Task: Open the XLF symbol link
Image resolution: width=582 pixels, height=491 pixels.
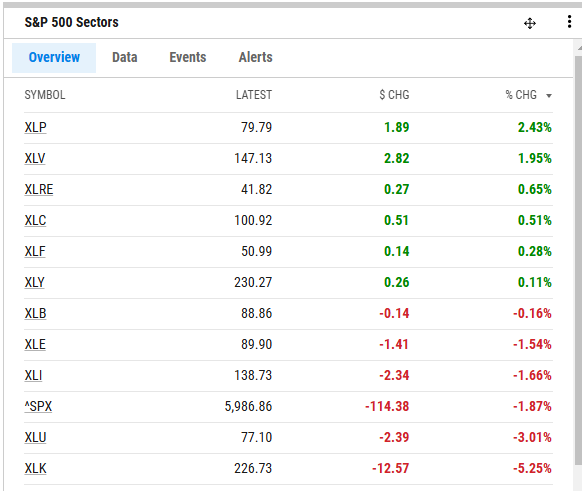Action: click(35, 251)
